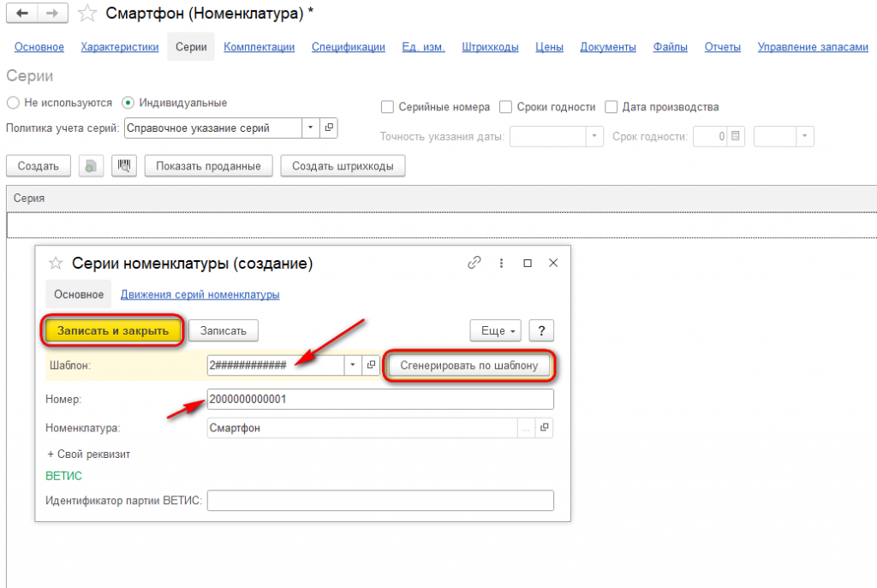The width and height of the screenshot is (877, 588).
Task: Open the Политика учета серий item card
Action: pyautogui.click(x=329, y=128)
